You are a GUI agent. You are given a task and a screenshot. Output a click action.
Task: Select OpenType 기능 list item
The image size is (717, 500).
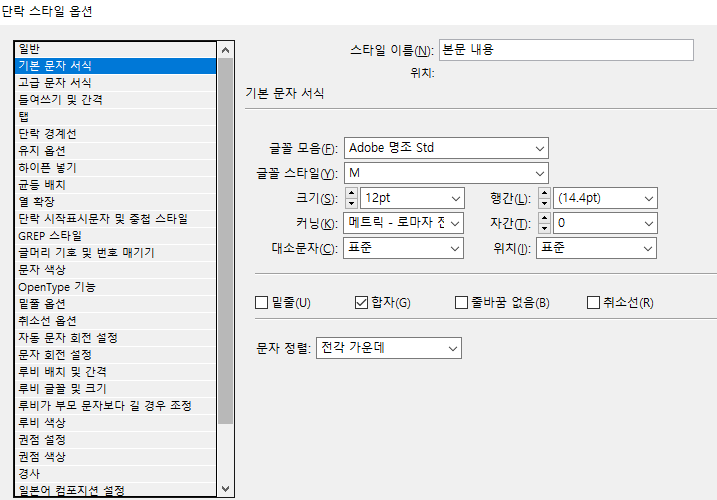pos(115,287)
